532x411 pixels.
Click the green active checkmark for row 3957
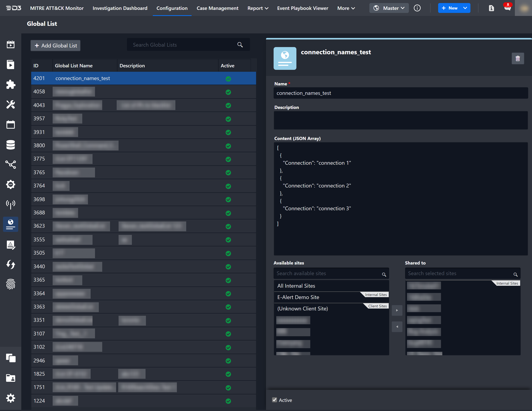pyautogui.click(x=228, y=119)
